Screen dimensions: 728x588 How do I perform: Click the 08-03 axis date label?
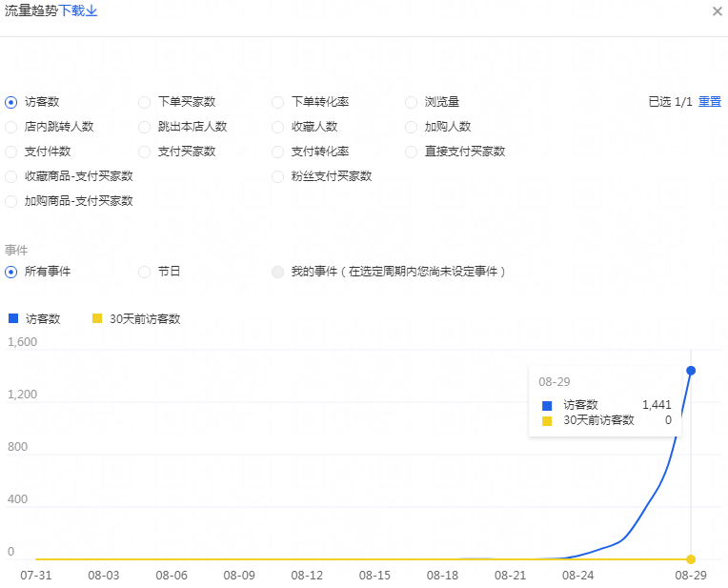(104, 576)
